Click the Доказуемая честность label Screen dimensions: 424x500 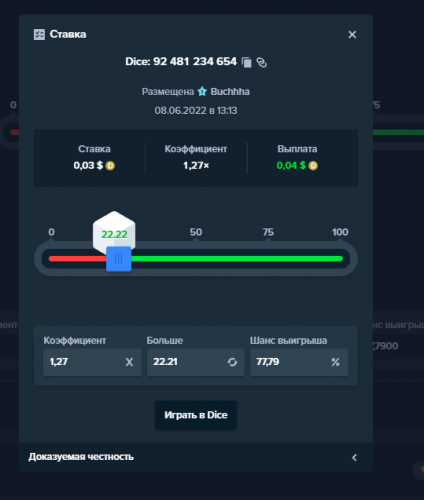[81, 457]
